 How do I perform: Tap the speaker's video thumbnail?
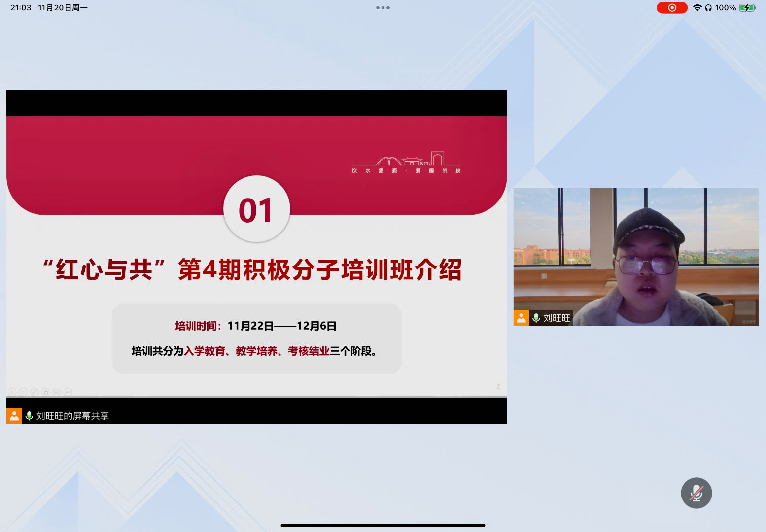click(x=636, y=256)
